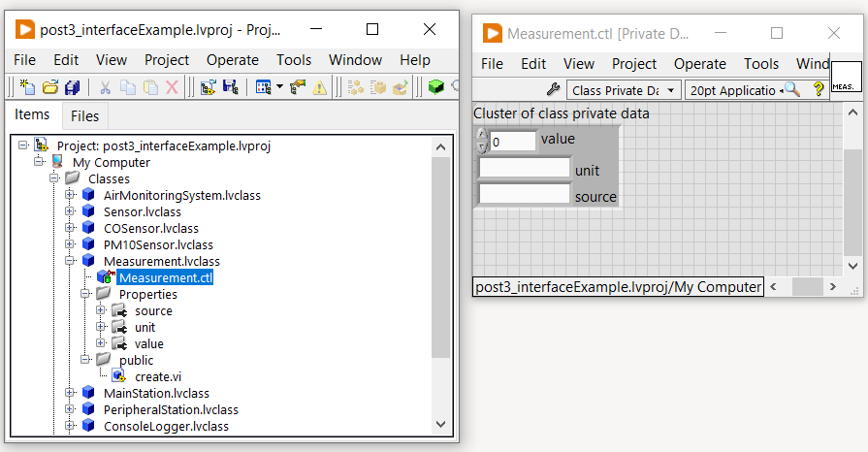This screenshot has height=452, width=868.
Task: Open the Class Private Data dropdown
Action: pyautogui.click(x=624, y=90)
